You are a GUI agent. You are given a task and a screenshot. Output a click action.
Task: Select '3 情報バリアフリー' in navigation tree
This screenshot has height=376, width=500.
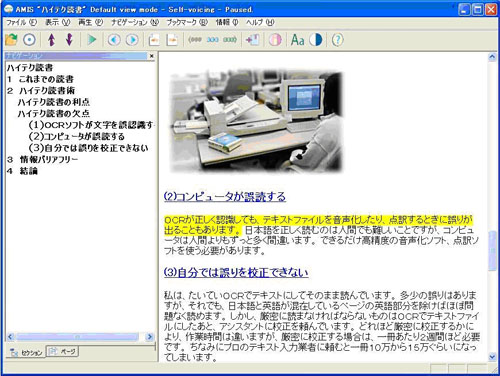coord(42,159)
